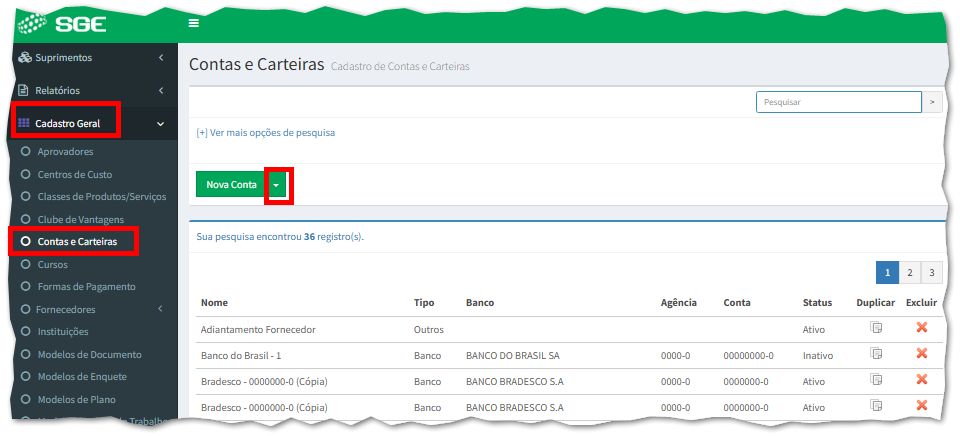This screenshot has height=436, width=960.
Task: Click the Cadastro Geral grid icon
Action: point(24,123)
